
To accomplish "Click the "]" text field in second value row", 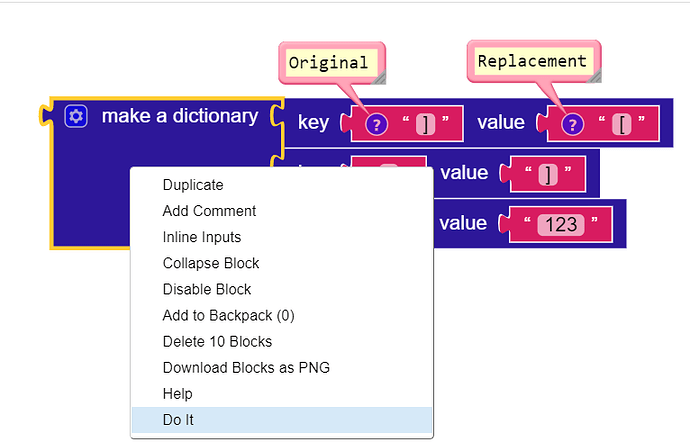I will tap(547, 174).
